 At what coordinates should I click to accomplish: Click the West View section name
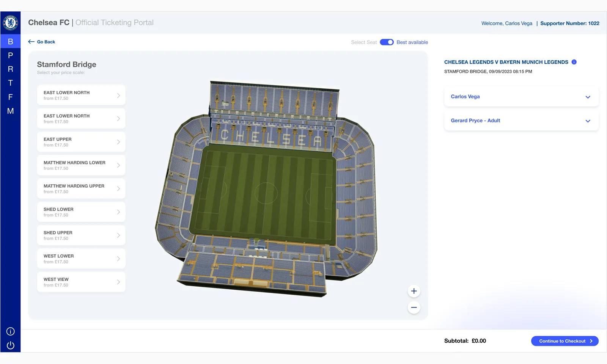(x=56, y=279)
